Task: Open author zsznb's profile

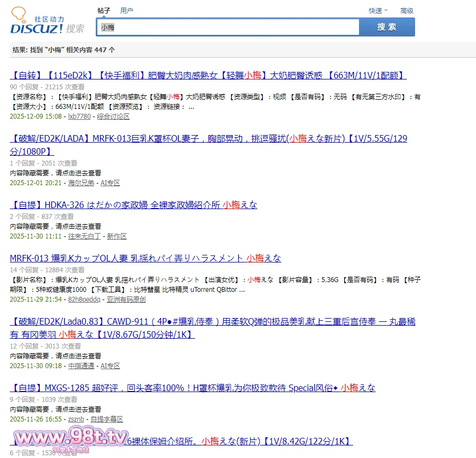Action: [x=76, y=419]
